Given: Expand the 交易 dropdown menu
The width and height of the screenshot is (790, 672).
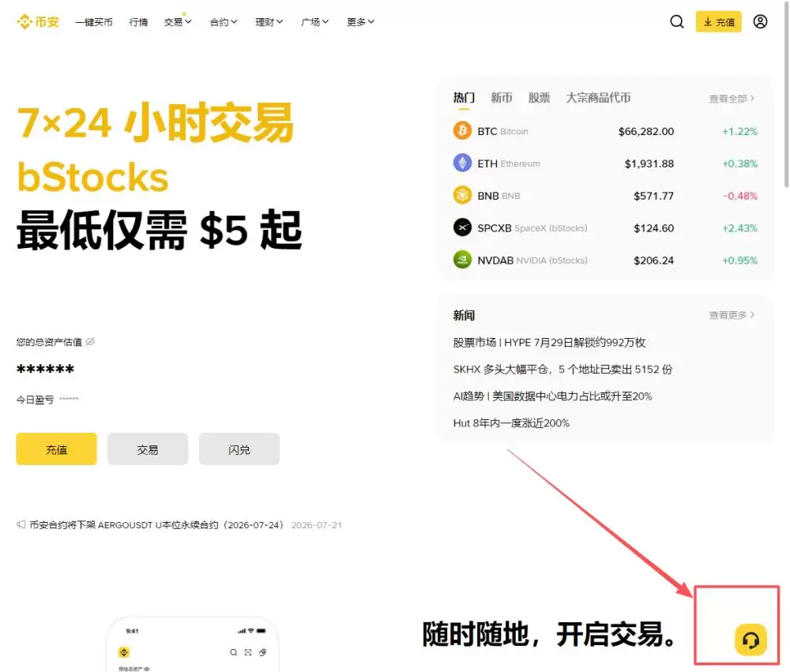Looking at the screenshot, I should pos(178,22).
